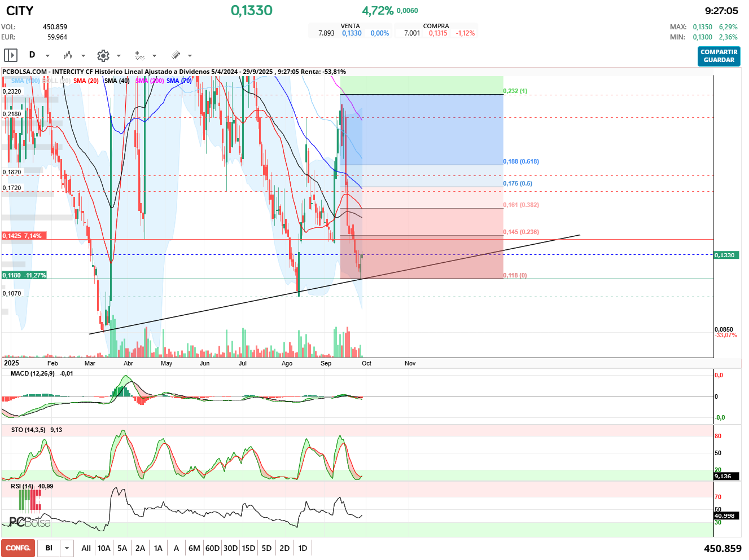Expand the D timeframe dropdown arrow

[x=47, y=56]
